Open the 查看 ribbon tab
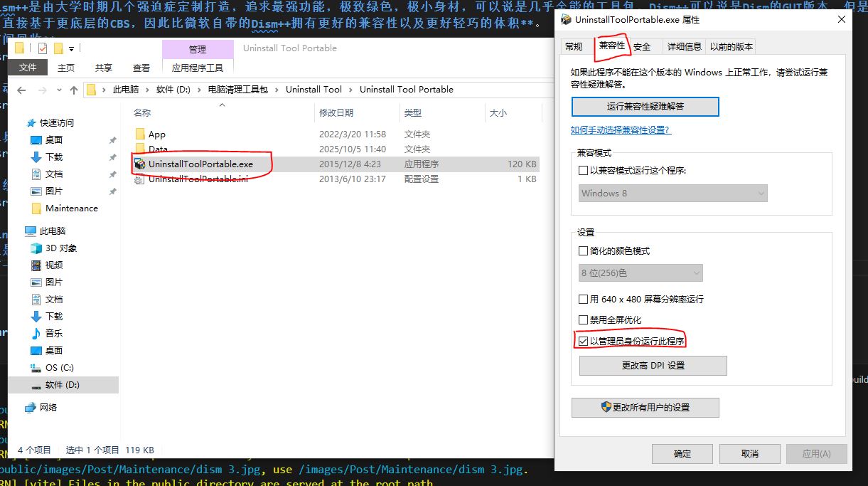 point(141,68)
